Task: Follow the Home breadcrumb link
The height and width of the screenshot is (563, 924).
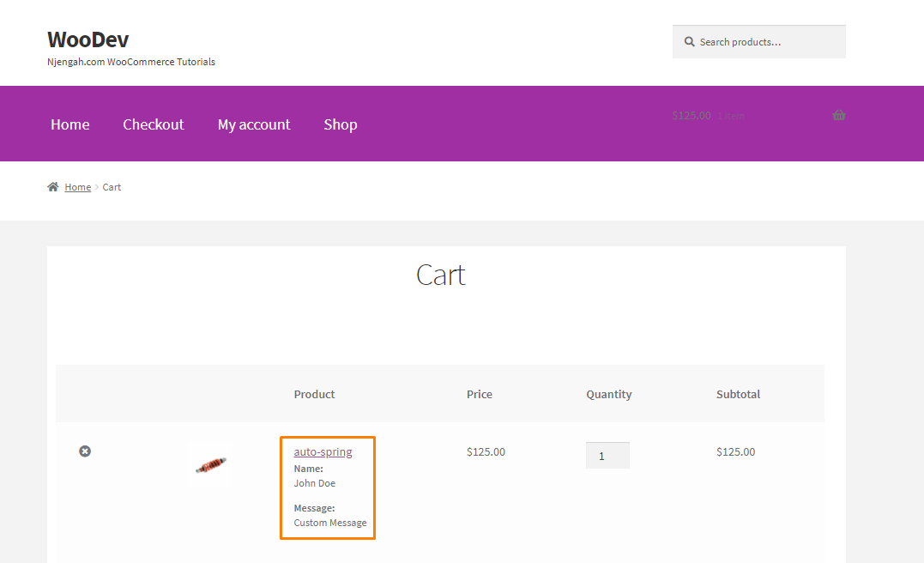Action: coord(78,187)
